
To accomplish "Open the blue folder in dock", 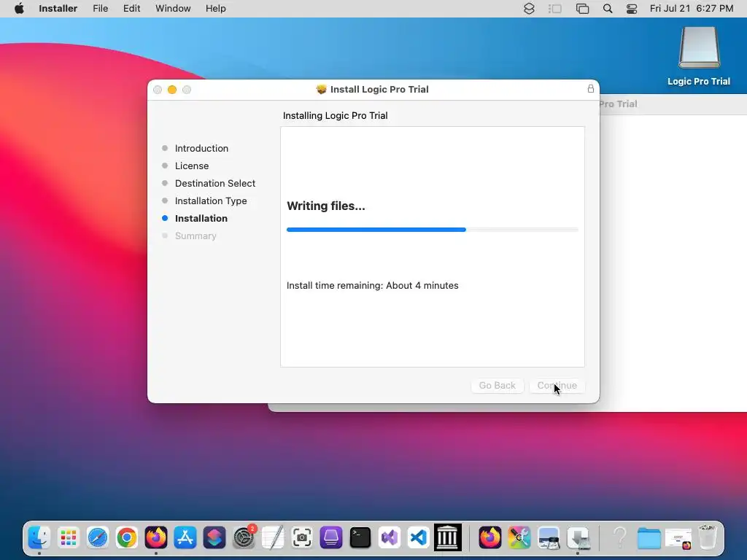I will (x=649, y=538).
